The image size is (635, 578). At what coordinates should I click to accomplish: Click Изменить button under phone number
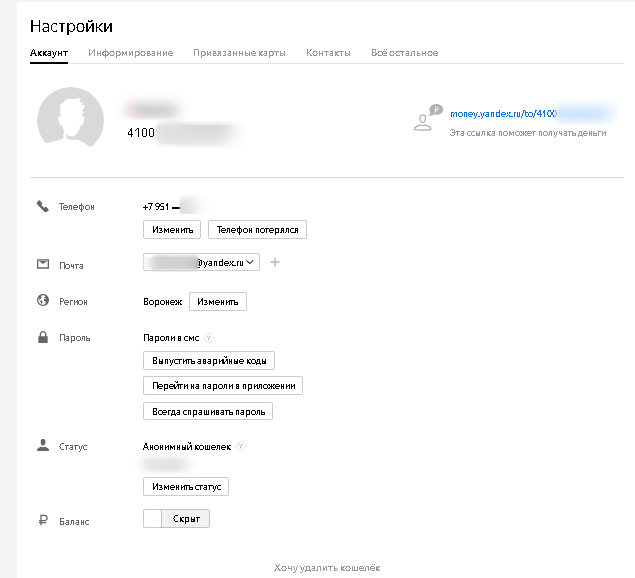point(172,230)
